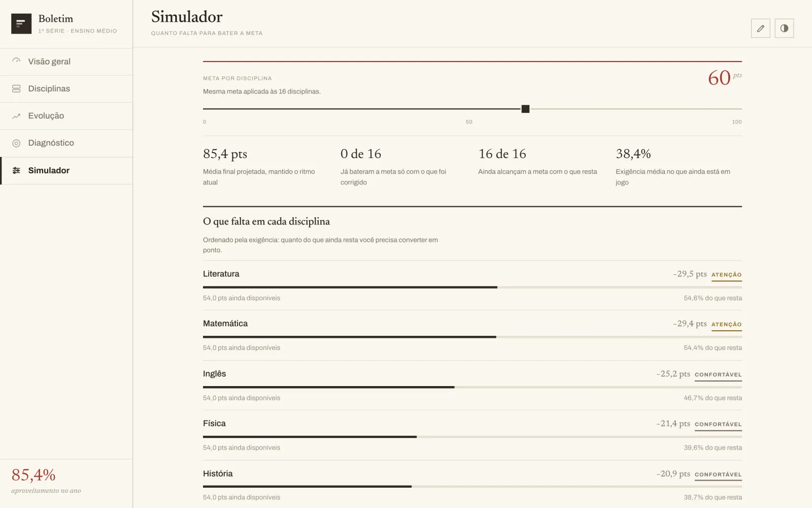The image size is (812, 508).
Task: Click the História discipline name
Action: 218,473
